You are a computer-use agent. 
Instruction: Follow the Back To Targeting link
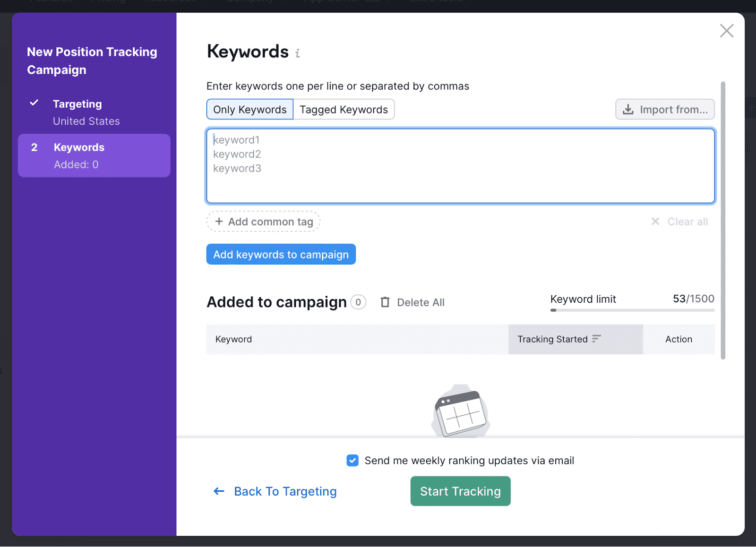pos(285,491)
